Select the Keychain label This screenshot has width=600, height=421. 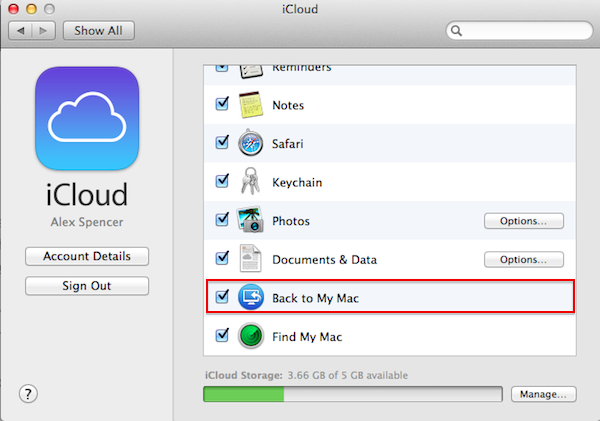[297, 183]
